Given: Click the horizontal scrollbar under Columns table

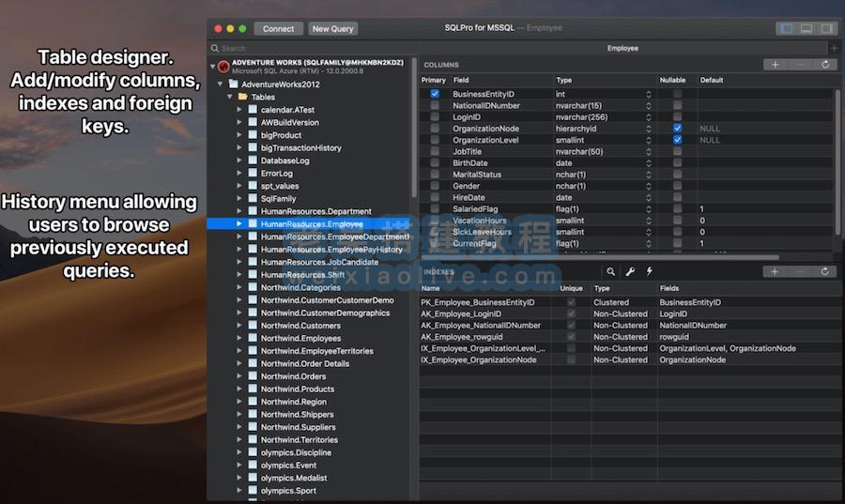Looking at the screenshot, I should 599,257.
